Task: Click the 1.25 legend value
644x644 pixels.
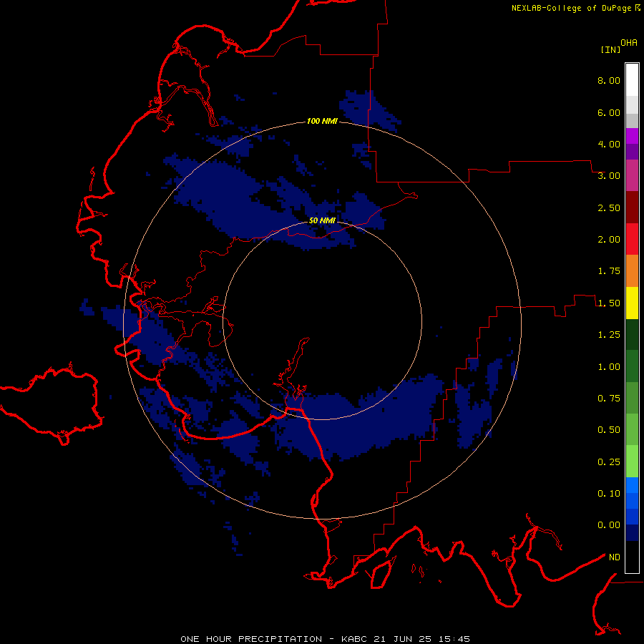Action: [x=609, y=335]
